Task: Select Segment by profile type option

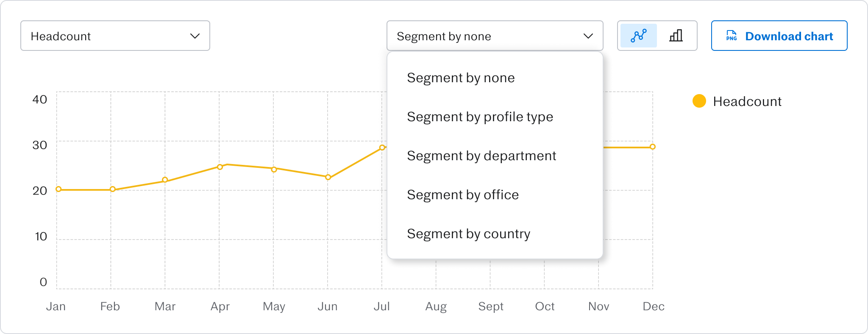Action: [x=480, y=117]
